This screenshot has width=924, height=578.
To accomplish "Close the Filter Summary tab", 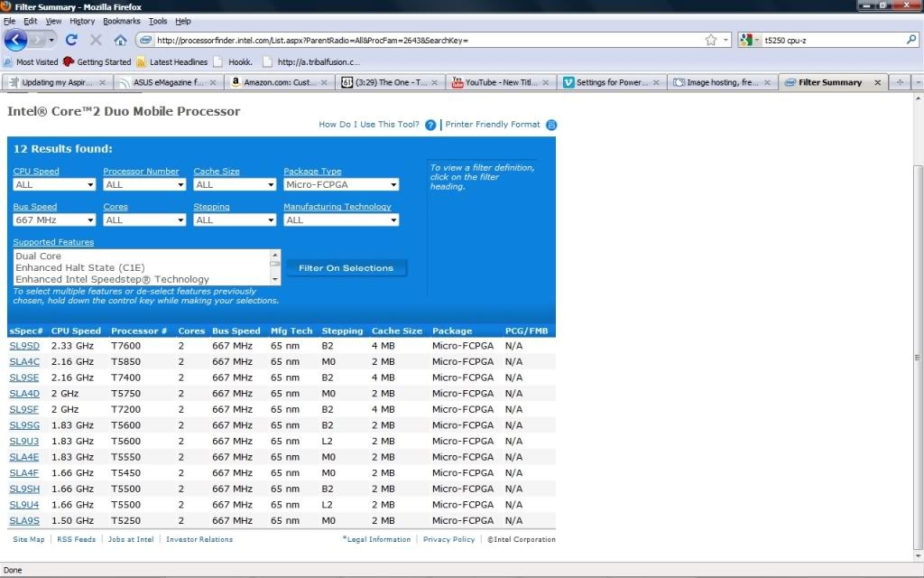I will pos(877,82).
